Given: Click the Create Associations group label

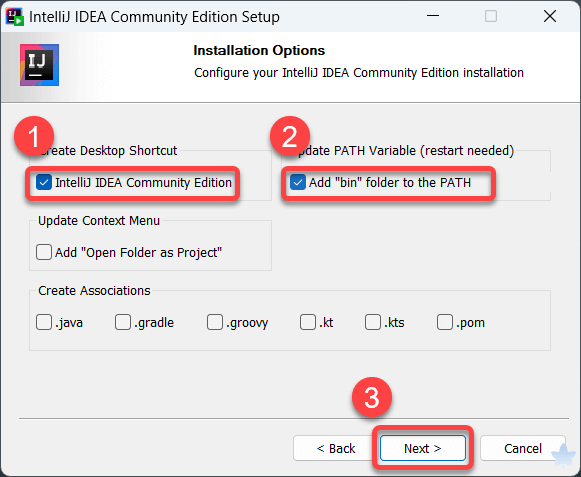Looking at the screenshot, I should (x=94, y=291).
